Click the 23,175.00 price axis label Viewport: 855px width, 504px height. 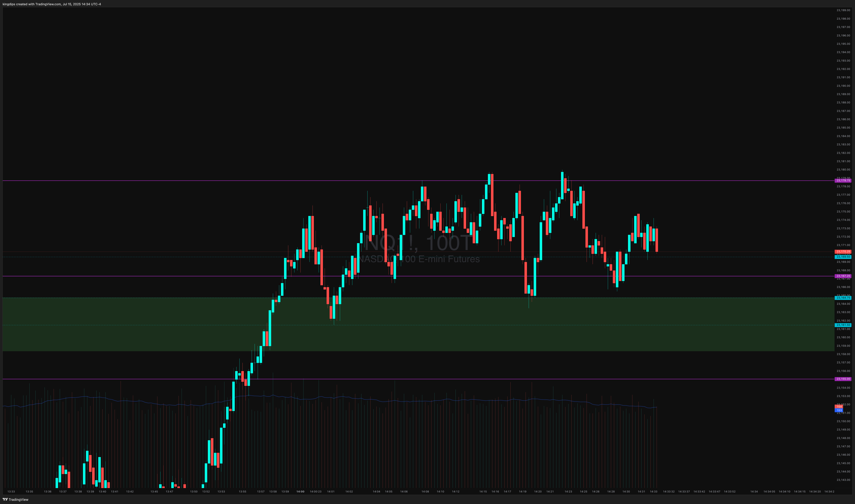click(x=843, y=212)
